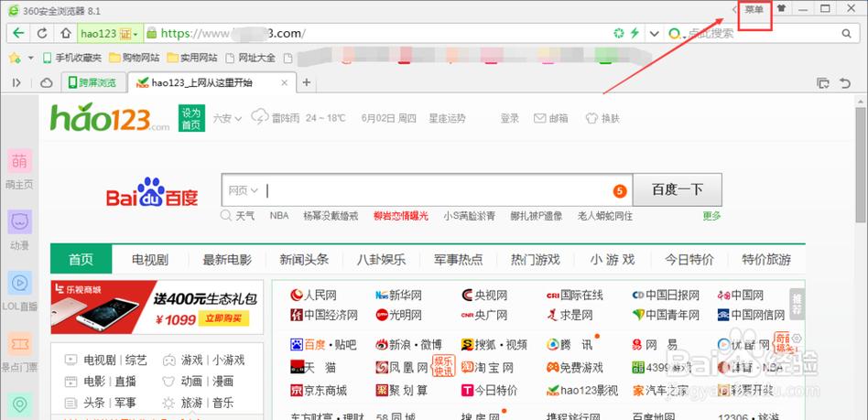Screen dimensions: 868x420
Task: Open 动漫 sidebar icon
Action: click(x=19, y=222)
